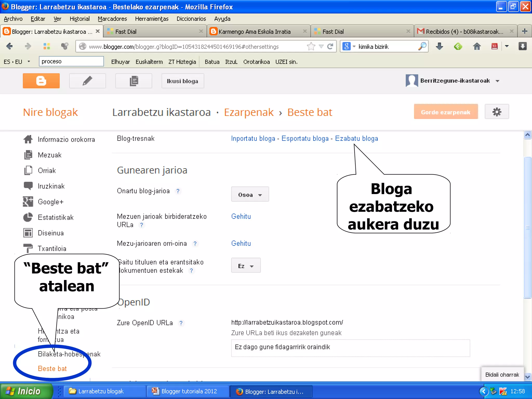Click the Google+ sidebar icon
Image resolution: width=532 pixels, height=399 pixels.
click(x=28, y=202)
